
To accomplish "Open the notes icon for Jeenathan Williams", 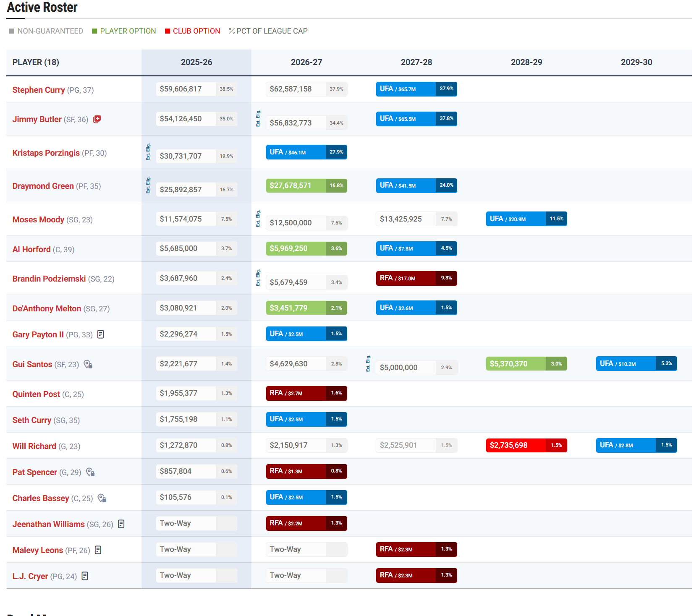I will click(121, 524).
